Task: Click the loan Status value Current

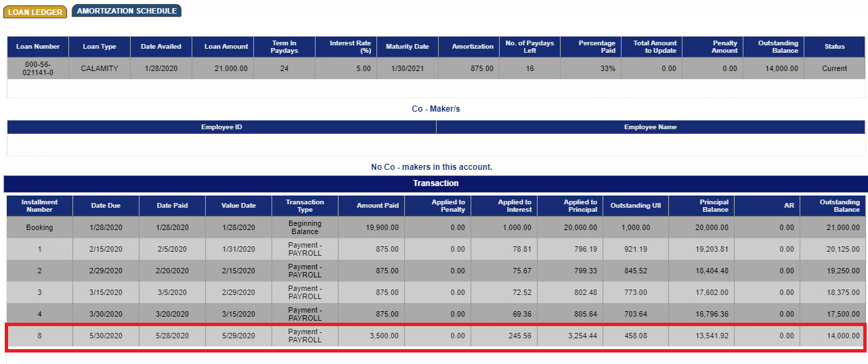Action: 834,68
